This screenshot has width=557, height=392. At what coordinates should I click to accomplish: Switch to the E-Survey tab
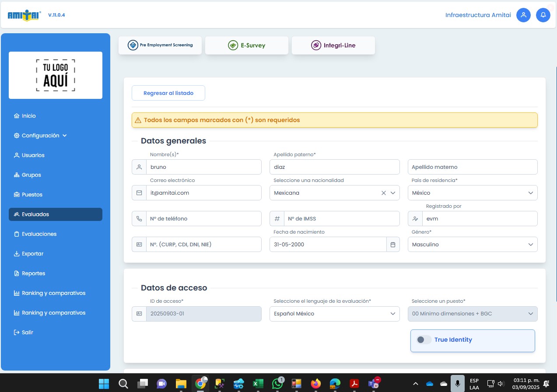(x=247, y=45)
